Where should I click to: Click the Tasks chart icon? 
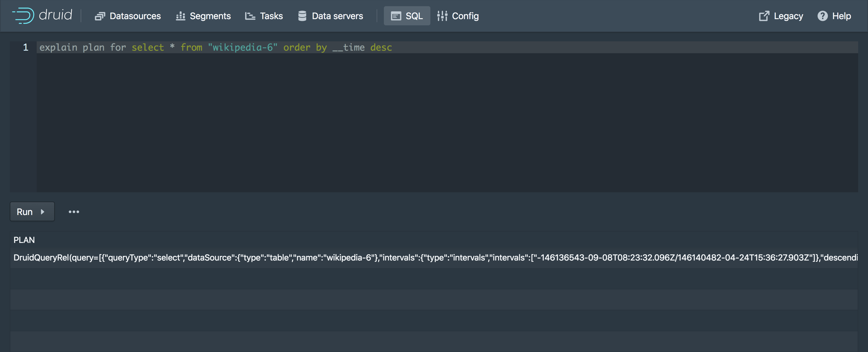pyautogui.click(x=250, y=16)
